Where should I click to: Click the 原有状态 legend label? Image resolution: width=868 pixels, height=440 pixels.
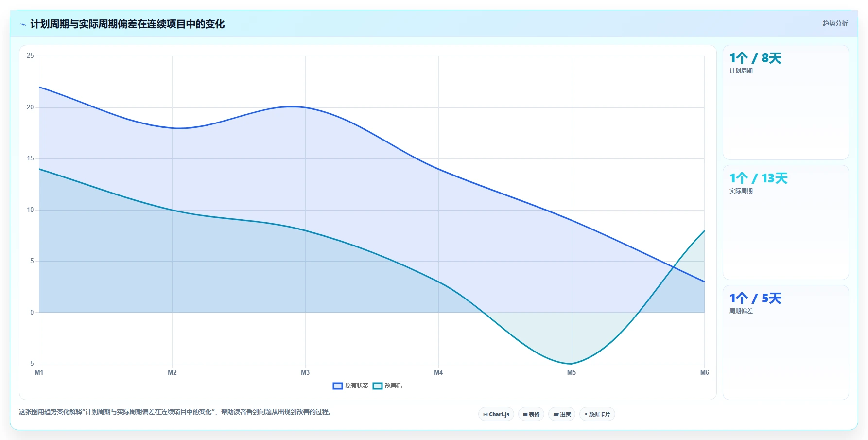point(357,386)
